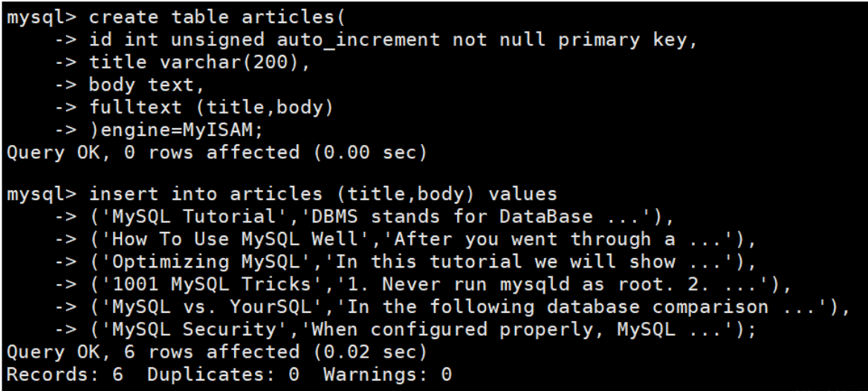Click the 'MySQL vs. YourSQL' value row

tap(470, 307)
